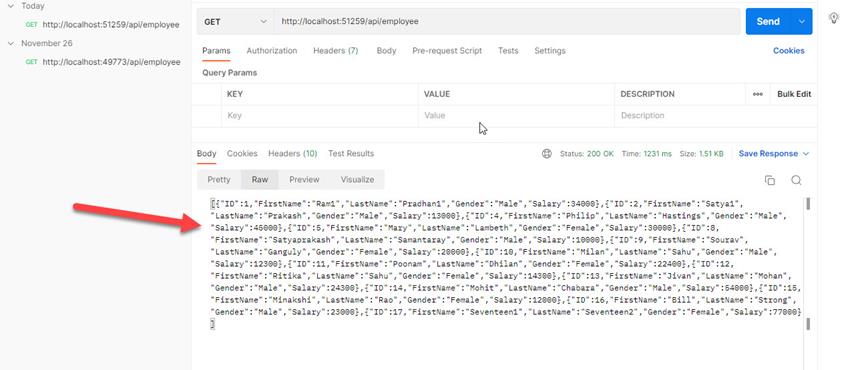Image resolution: width=850 pixels, height=370 pixels.
Task: Open the request Headers (7) tab
Action: pos(336,50)
